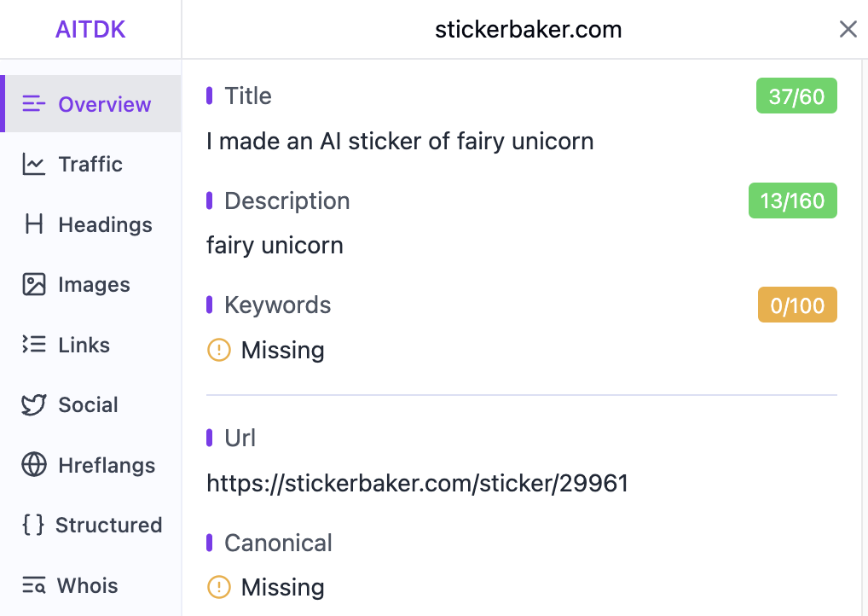Click the Social Twitter bird icon
Screen dimensions: 868x616
point(34,405)
